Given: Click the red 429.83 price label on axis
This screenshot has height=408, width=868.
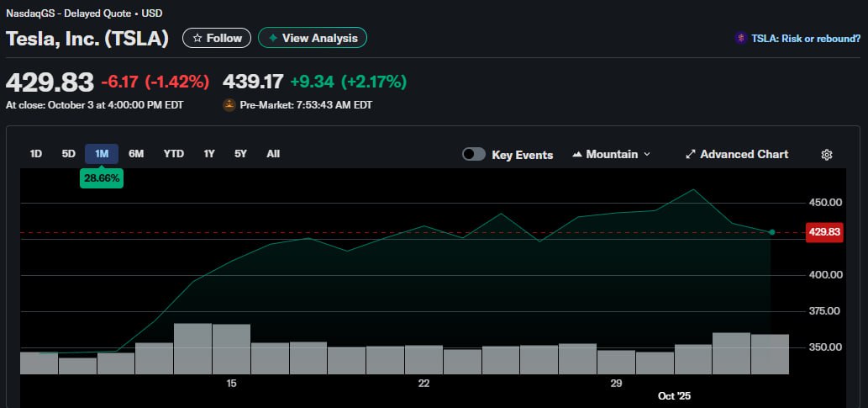Looking at the screenshot, I should pos(823,233).
